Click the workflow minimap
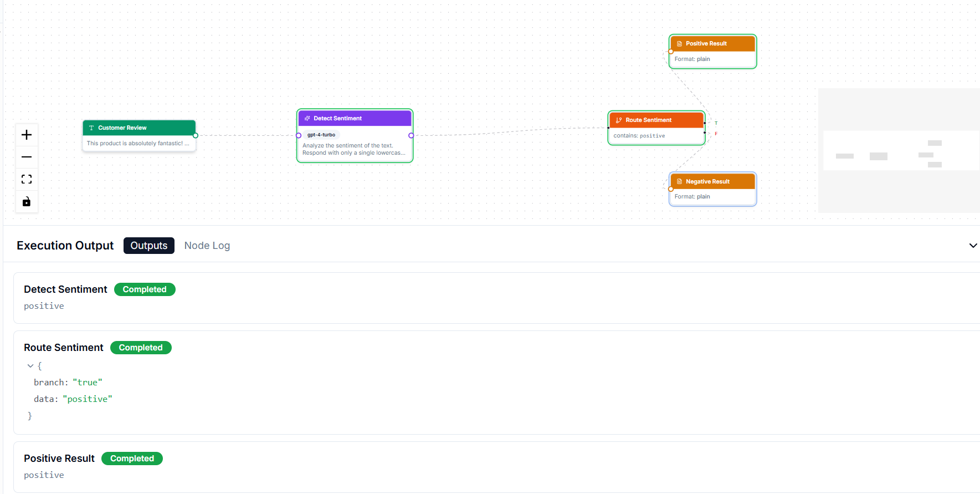 [899, 150]
